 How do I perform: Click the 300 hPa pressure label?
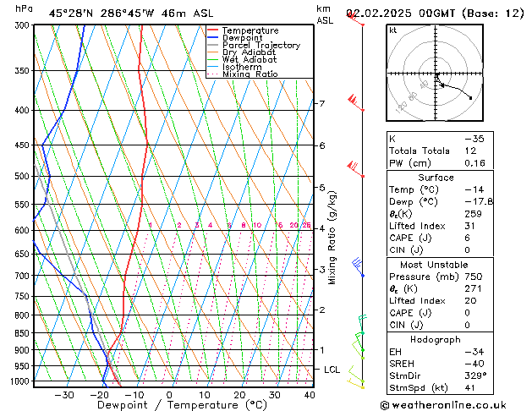[22, 25]
